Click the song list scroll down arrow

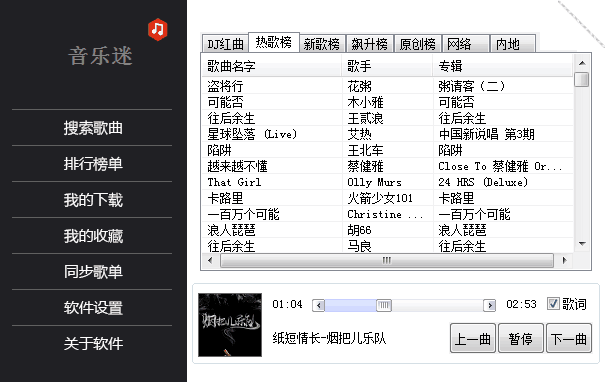click(x=582, y=243)
